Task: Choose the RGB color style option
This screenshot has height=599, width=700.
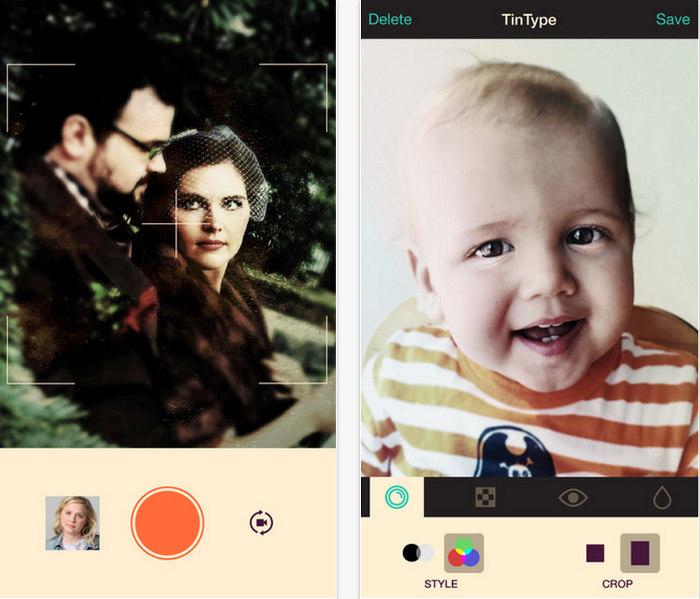Action: pyautogui.click(x=463, y=553)
